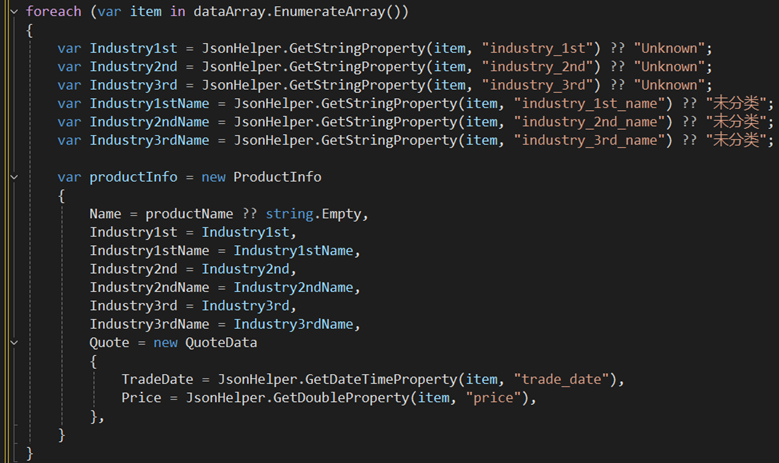Click JsonHelper on the var Industry3rdName line

tap(273, 140)
